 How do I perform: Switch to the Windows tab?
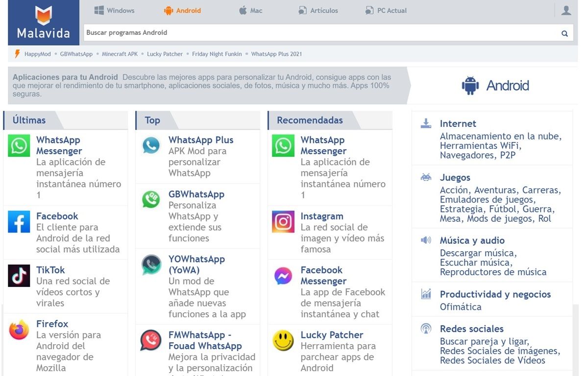[x=114, y=10]
